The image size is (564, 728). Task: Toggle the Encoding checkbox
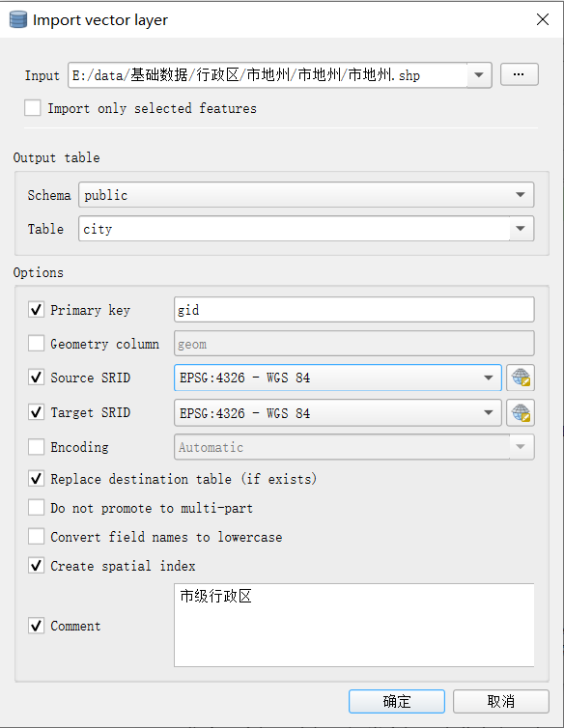click(x=37, y=447)
